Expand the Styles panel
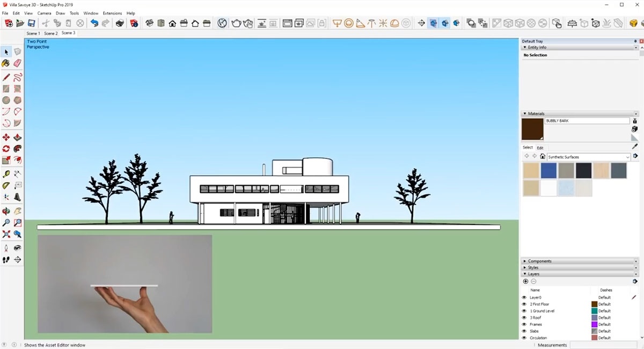 click(x=533, y=267)
